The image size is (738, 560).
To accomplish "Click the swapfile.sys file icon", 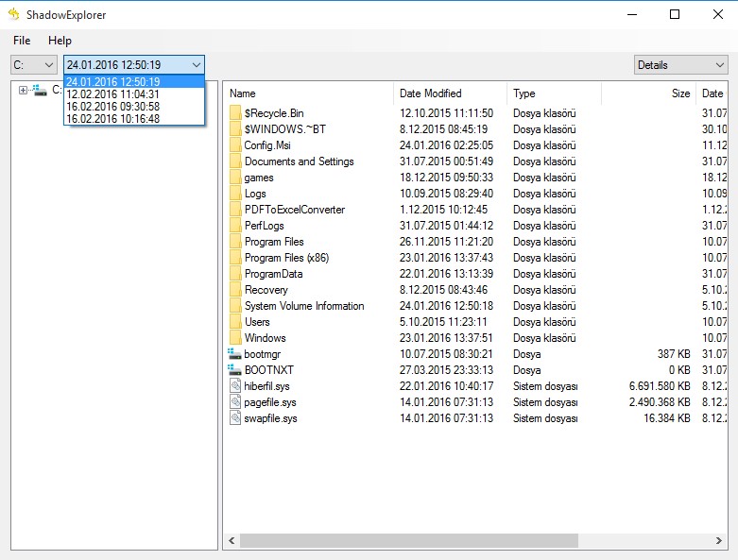I will click(235, 418).
